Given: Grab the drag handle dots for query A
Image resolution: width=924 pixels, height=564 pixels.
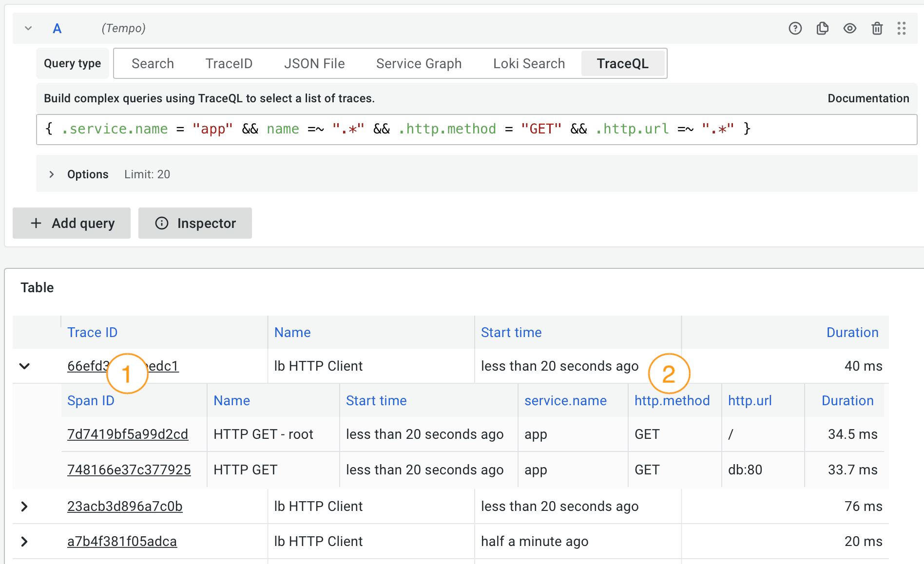Looking at the screenshot, I should click(901, 28).
